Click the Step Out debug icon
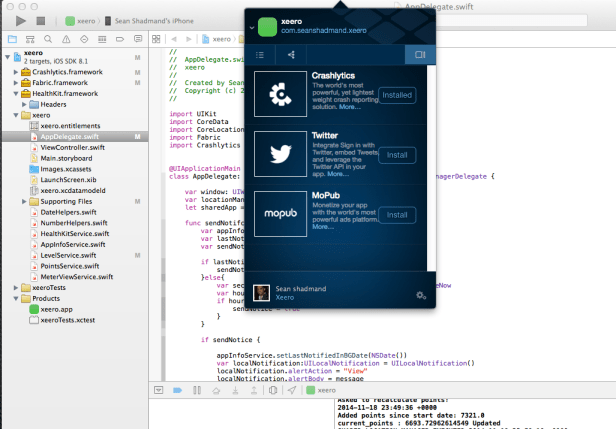 click(254, 390)
